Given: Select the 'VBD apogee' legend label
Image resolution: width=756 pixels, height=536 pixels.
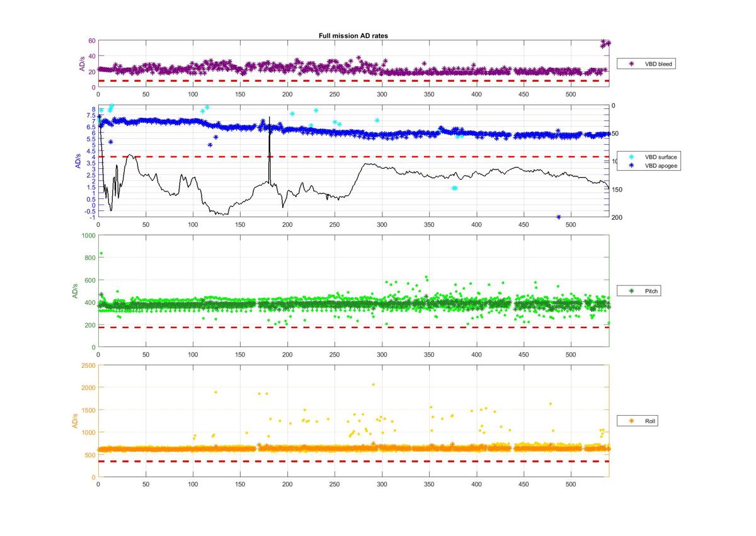Looking at the screenshot, I should [x=660, y=166].
